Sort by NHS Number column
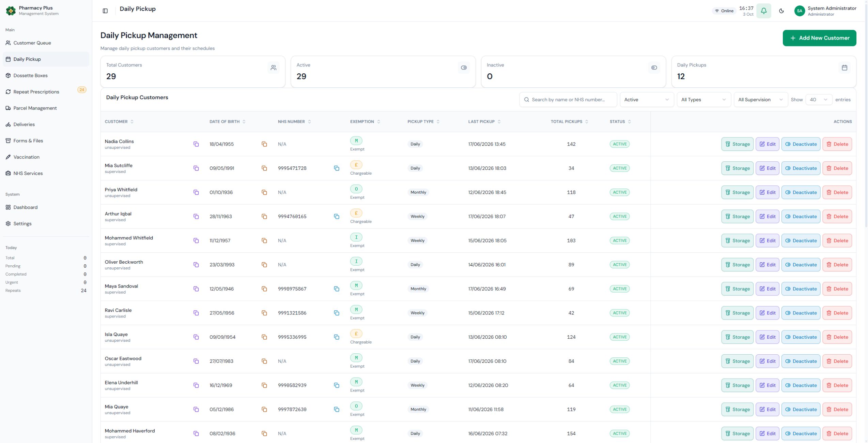The height and width of the screenshot is (443, 868). point(294,122)
